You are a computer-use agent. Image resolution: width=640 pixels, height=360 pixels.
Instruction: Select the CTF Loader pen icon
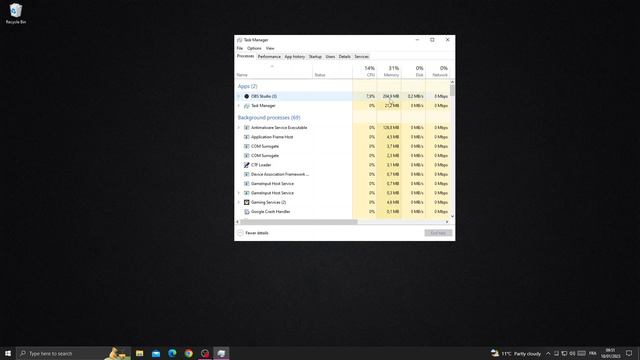247,165
